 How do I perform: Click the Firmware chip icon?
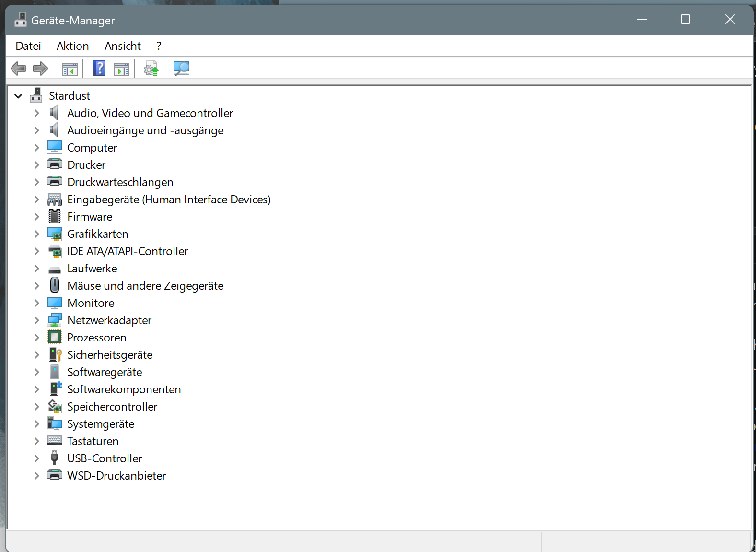(55, 216)
